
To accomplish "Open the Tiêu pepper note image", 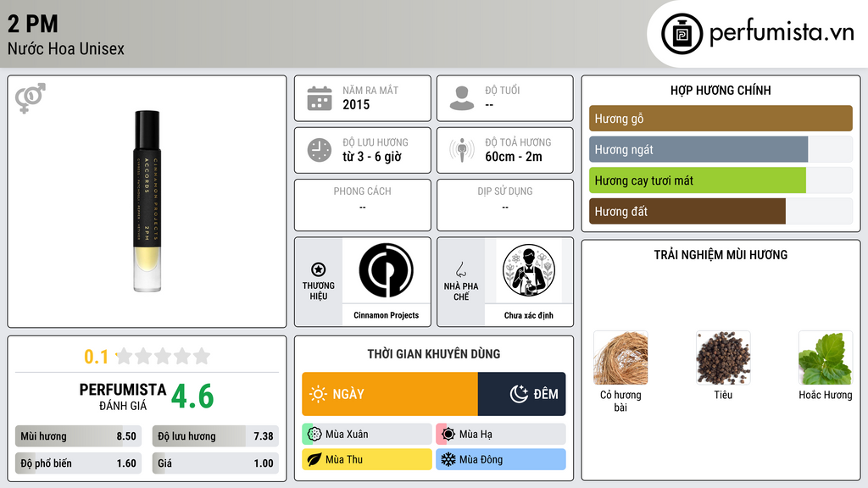I will coord(723,358).
